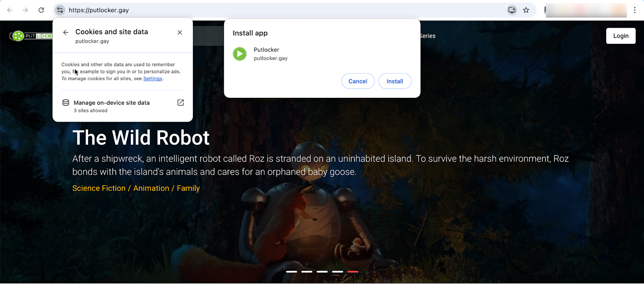Select the Science Fiction genre link

point(99,188)
